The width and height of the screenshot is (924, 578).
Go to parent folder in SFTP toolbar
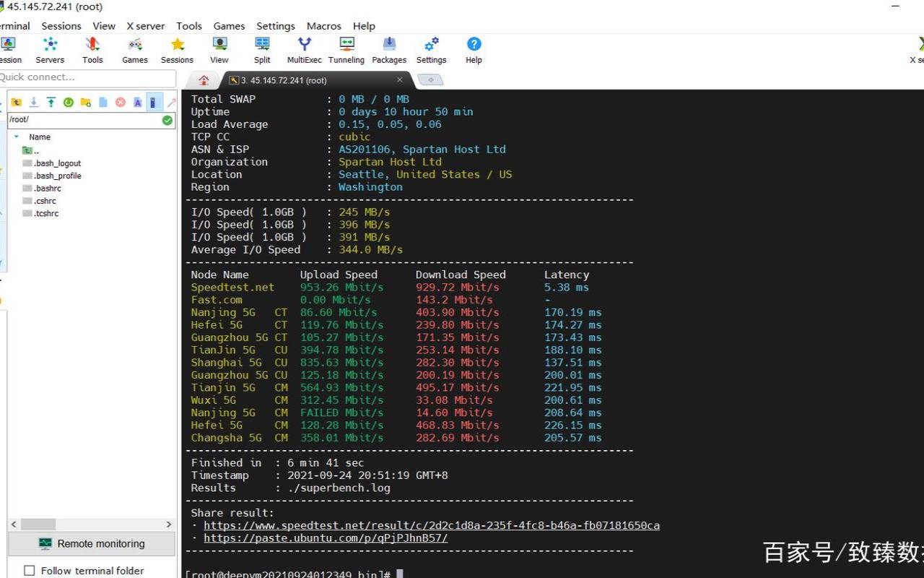pyautogui.click(x=17, y=103)
